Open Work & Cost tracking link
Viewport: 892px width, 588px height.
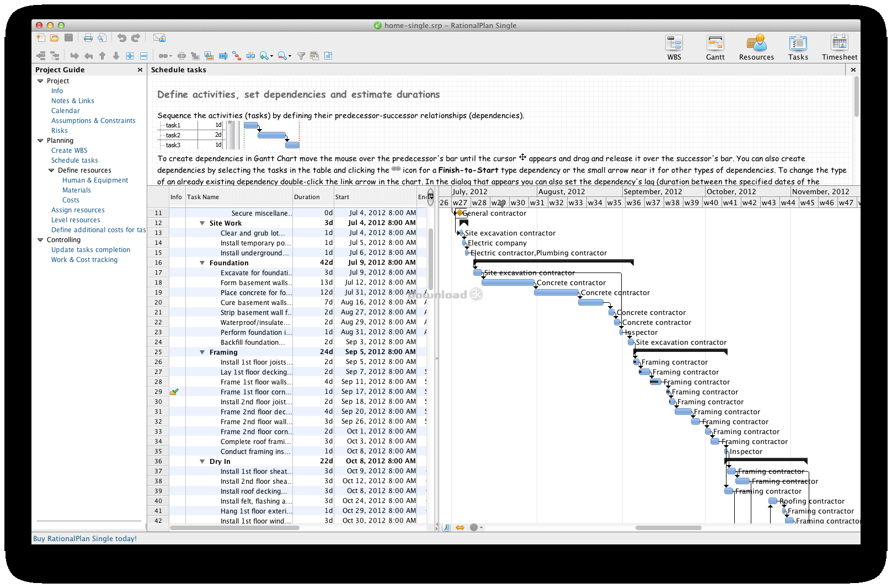click(84, 260)
